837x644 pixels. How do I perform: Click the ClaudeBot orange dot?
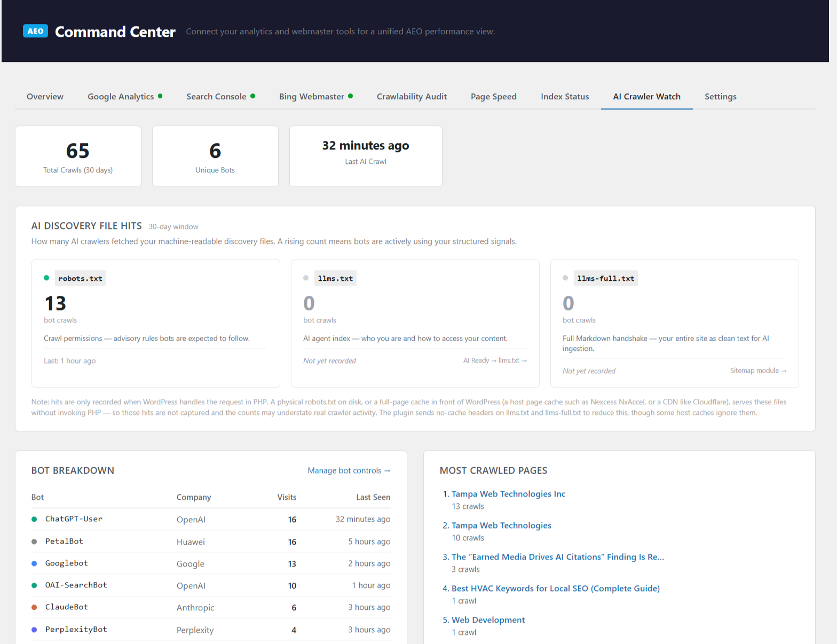[x=34, y=607]
